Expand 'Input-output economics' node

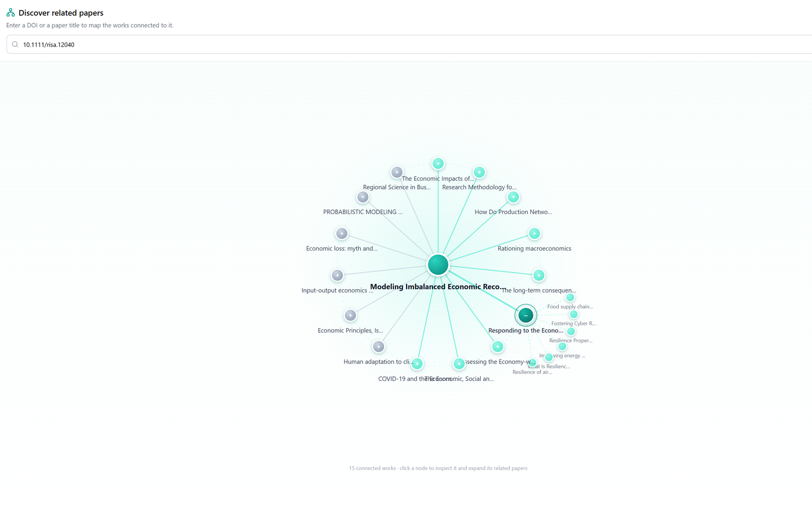[x=337, y=275]
